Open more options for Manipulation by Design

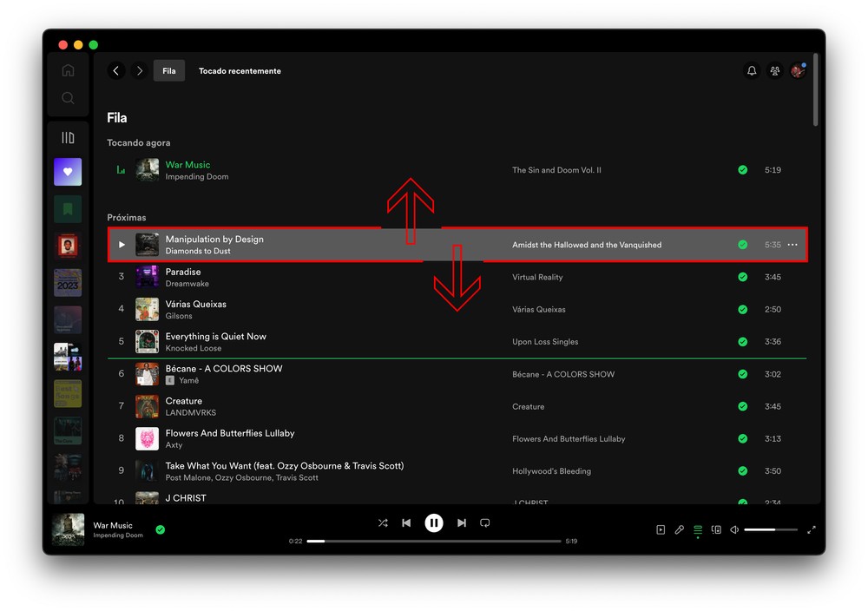(x=792, y=245)
